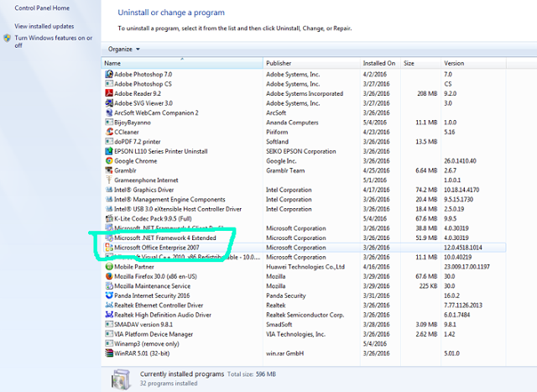Click publisher SEIKO EPSON Corporation
The image size is (537, 392).
coord(301,151)
